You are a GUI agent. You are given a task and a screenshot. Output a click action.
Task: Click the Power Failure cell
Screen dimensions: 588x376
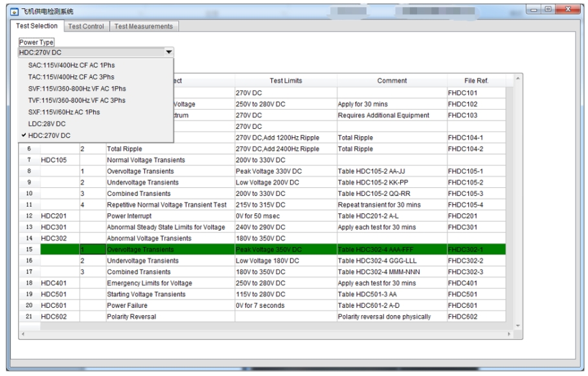(170, 305)
